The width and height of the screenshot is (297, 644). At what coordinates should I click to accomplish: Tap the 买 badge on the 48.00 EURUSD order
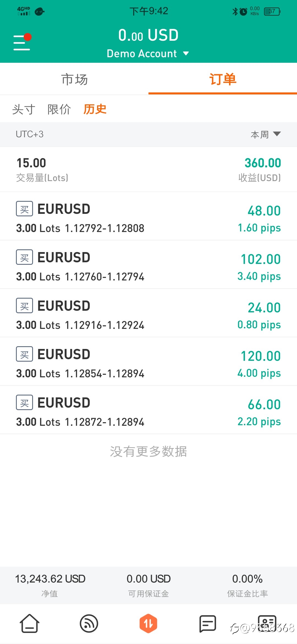point(24,209)
